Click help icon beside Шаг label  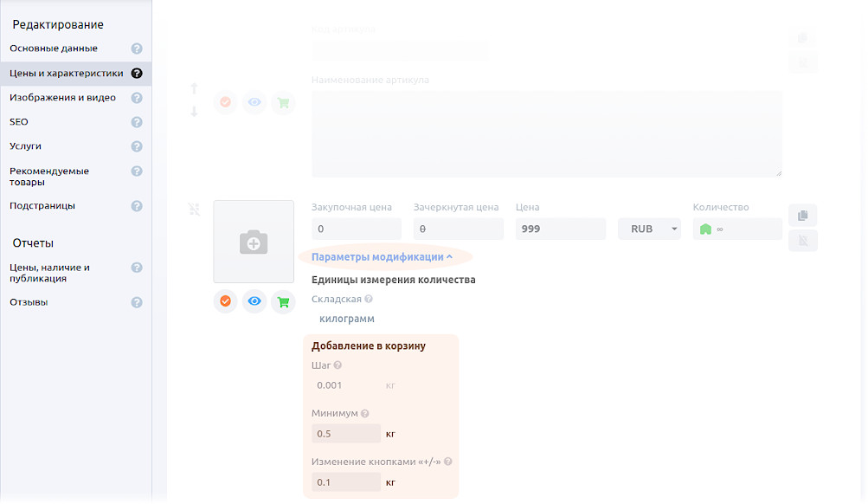click(x=338, y=365)
